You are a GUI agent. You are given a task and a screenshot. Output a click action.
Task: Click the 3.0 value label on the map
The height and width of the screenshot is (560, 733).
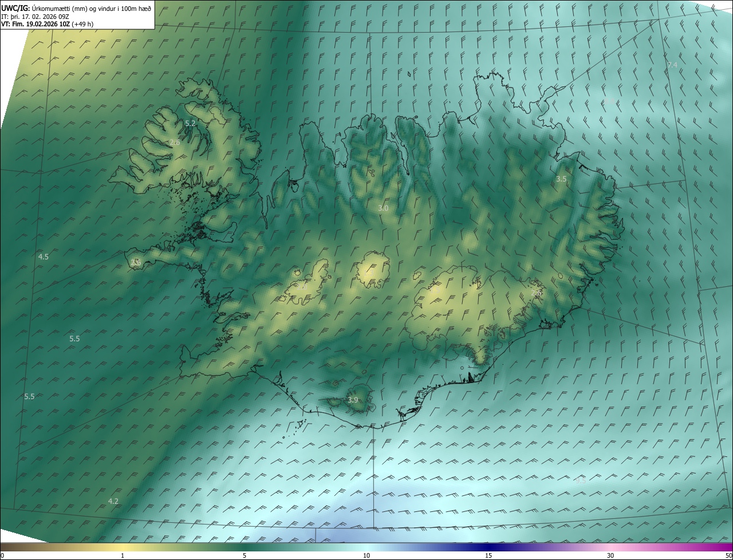pyautogui.click(x=383, y=208)
